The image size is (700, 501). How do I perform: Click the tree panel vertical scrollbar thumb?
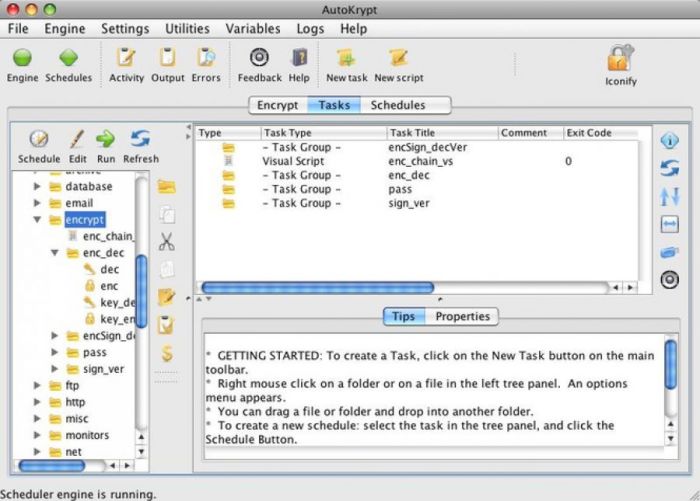click(141, 291)
